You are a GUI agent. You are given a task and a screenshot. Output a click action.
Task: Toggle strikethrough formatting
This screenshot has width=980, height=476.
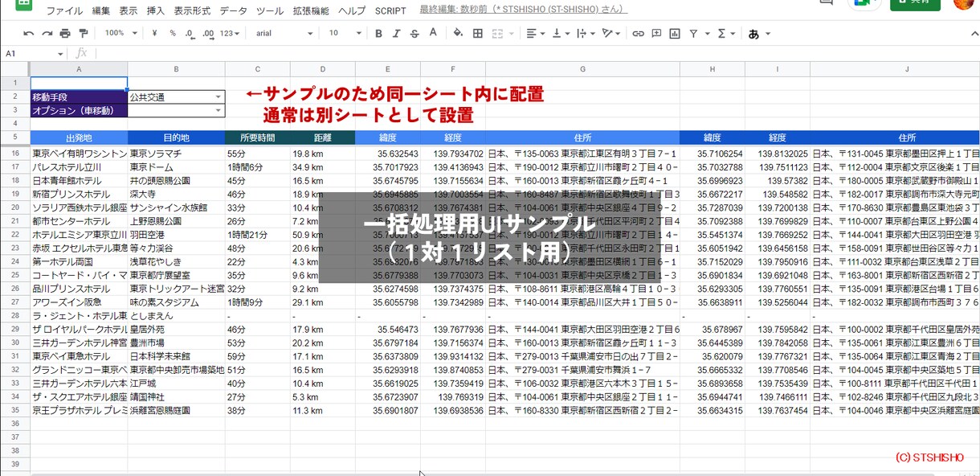[414, 33]
